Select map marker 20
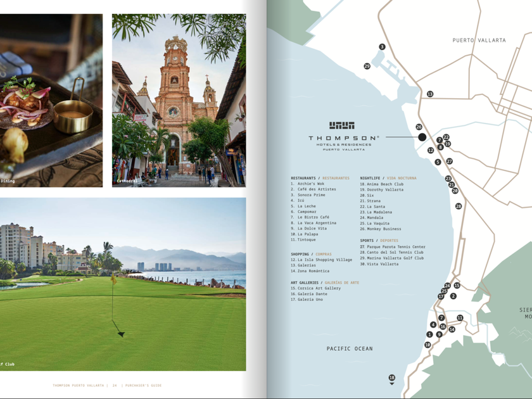 pyautogui.click(x=455, y=191)
